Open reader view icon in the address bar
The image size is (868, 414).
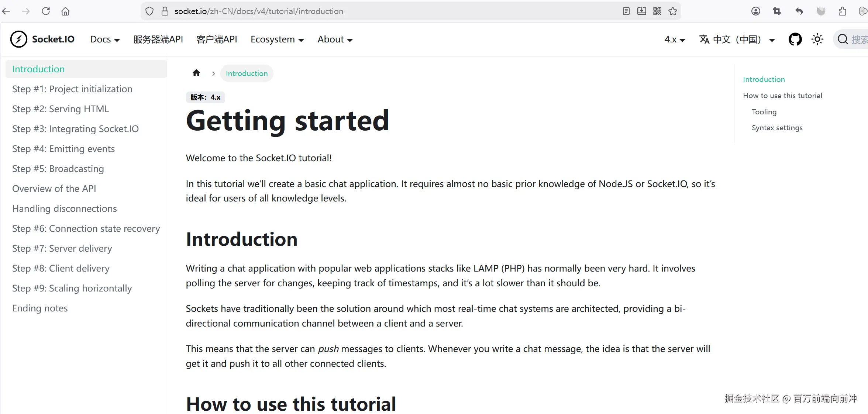click(x=626, y=11)
